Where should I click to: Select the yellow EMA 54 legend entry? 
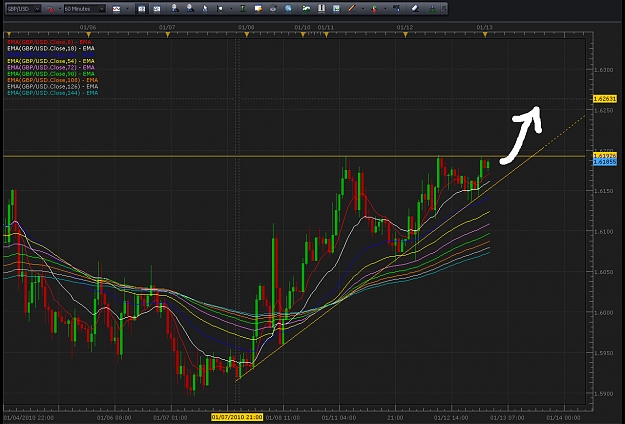click(x=51, y=61)
